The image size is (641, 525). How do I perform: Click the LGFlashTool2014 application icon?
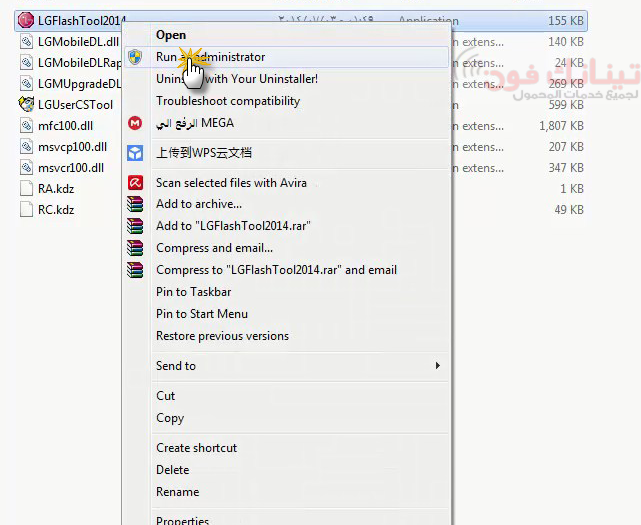pos(26,20)
